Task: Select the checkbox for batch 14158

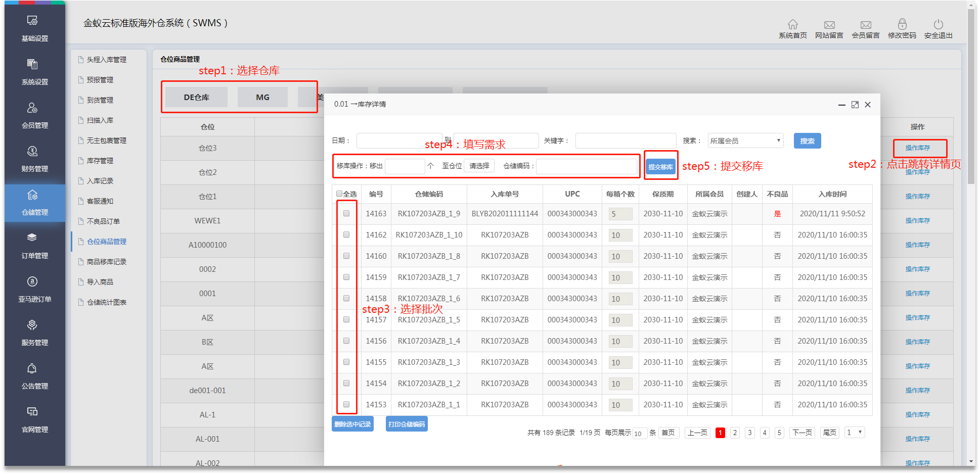Action: (346, 299)
